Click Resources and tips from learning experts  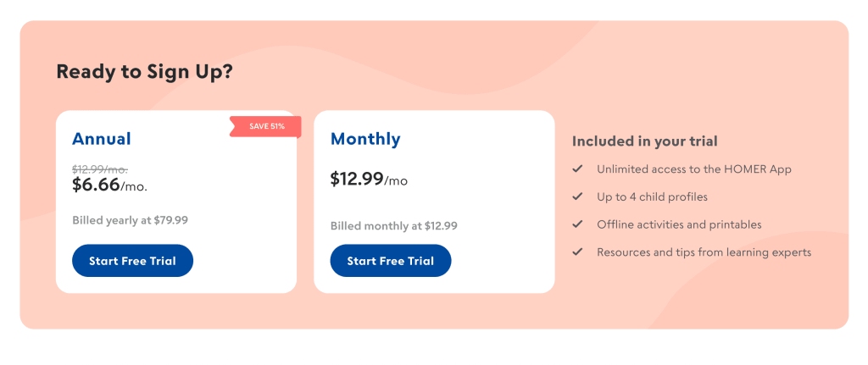(x=704, y=252)
